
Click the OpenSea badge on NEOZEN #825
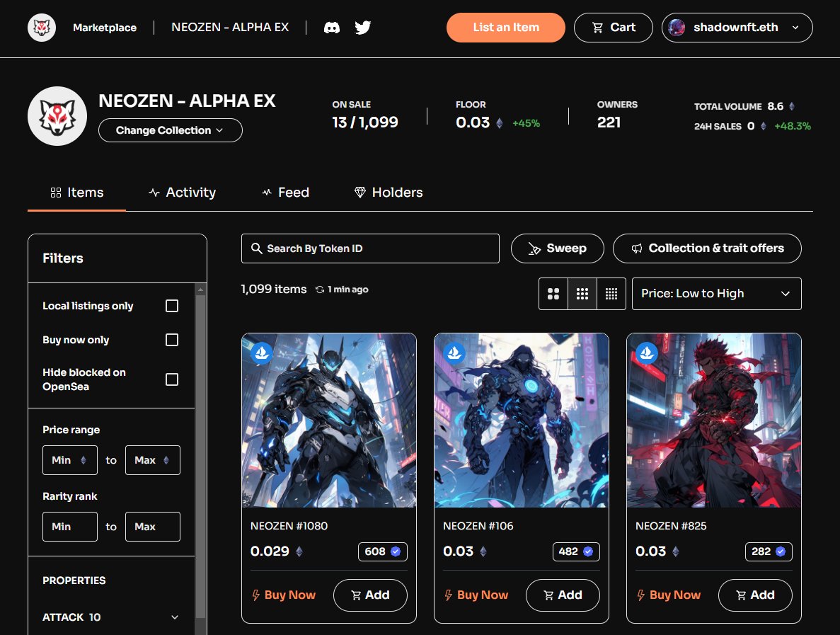[647, 353]
